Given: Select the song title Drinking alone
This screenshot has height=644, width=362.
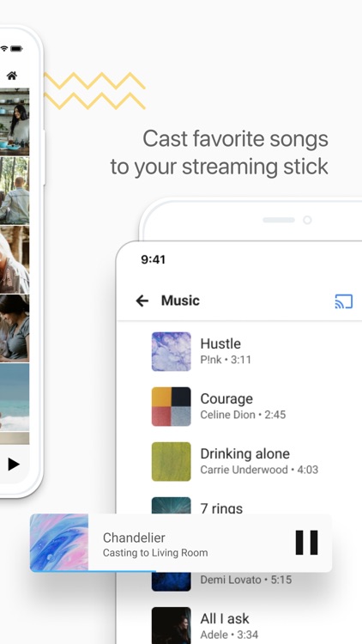Looking at the screenshot, I should pos(245,454).
